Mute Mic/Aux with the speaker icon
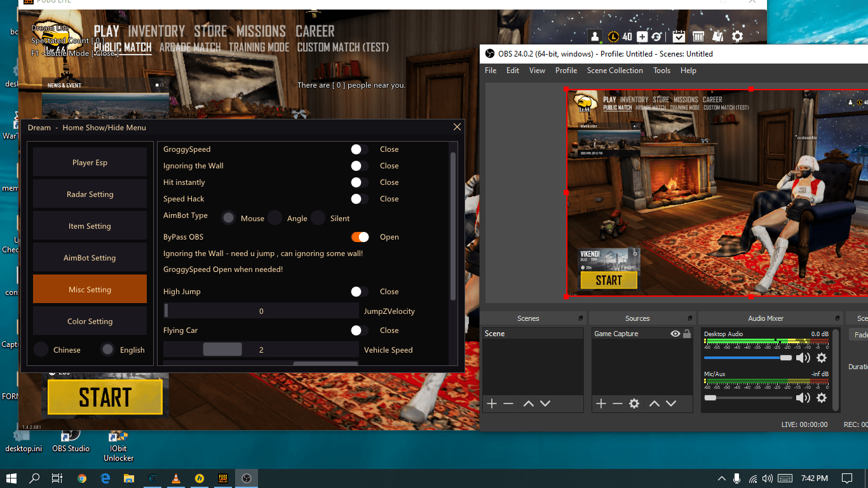The width and height of the screenshot is (868, 488). coord(803,398)
